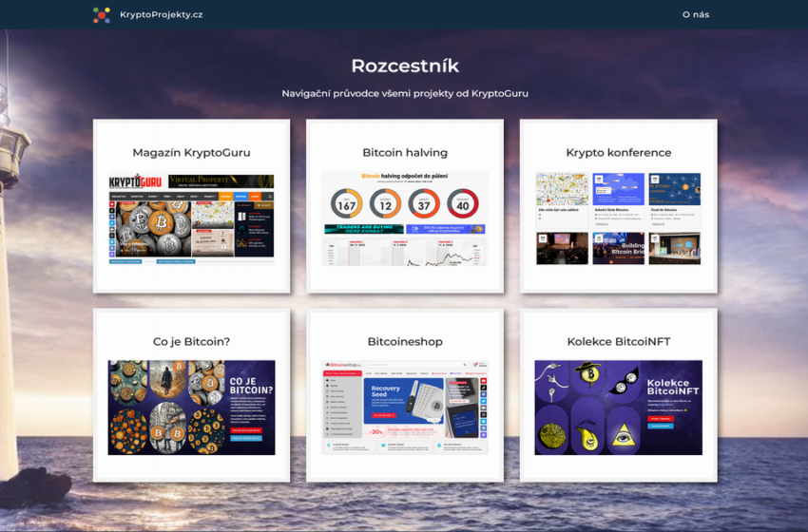Image resolution: width=808 pixels, height=532 pixels.
Task: Open the KryptoProjekty.cz home link
Action: click(161, 14)
